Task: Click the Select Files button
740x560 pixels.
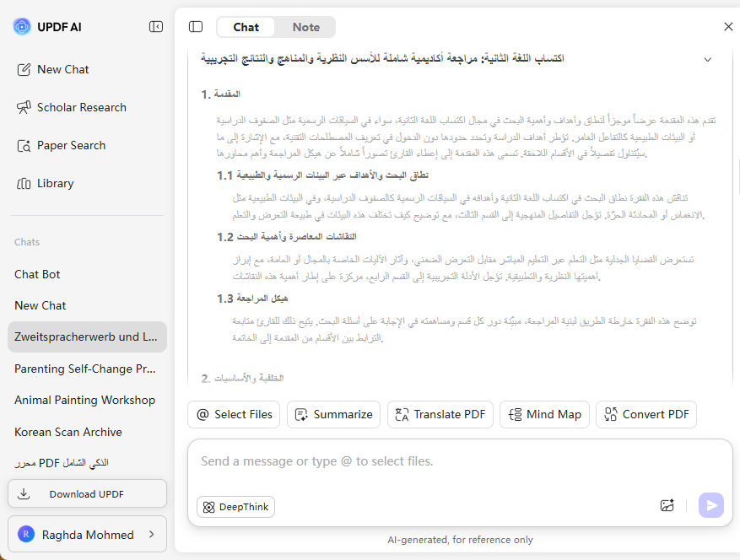Action: [x=234, y=415]
